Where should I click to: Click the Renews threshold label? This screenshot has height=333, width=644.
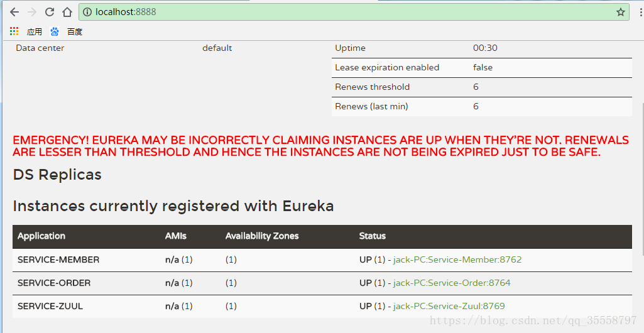[372, 87]
